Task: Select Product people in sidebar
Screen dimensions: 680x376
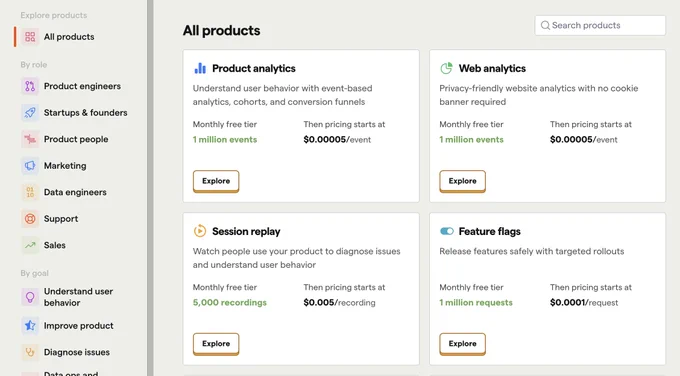Action: (76, 139)
